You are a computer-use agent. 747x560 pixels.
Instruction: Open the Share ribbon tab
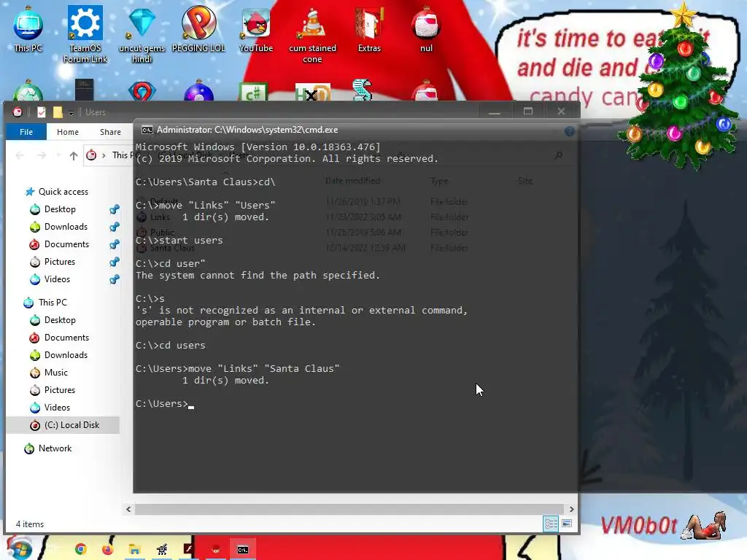[111, 132]
